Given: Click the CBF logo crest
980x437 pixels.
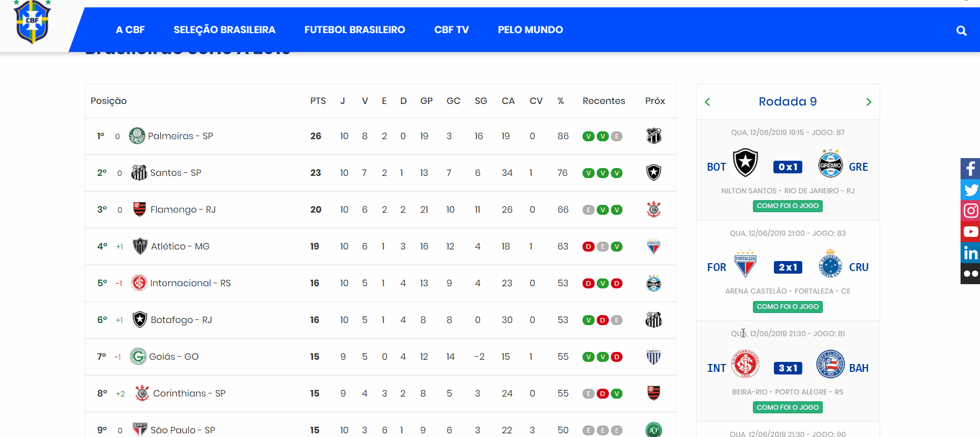Looking at the screenshot, I should pos(32,22).
